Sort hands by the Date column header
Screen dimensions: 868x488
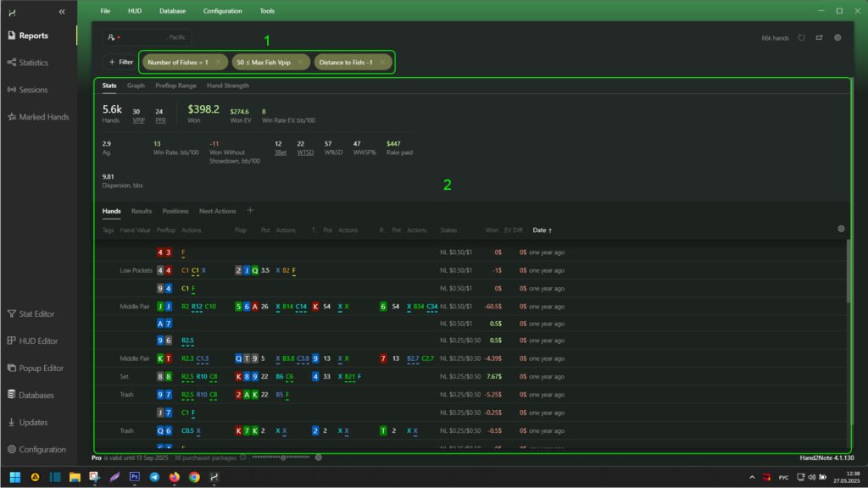tap(542, 230)
